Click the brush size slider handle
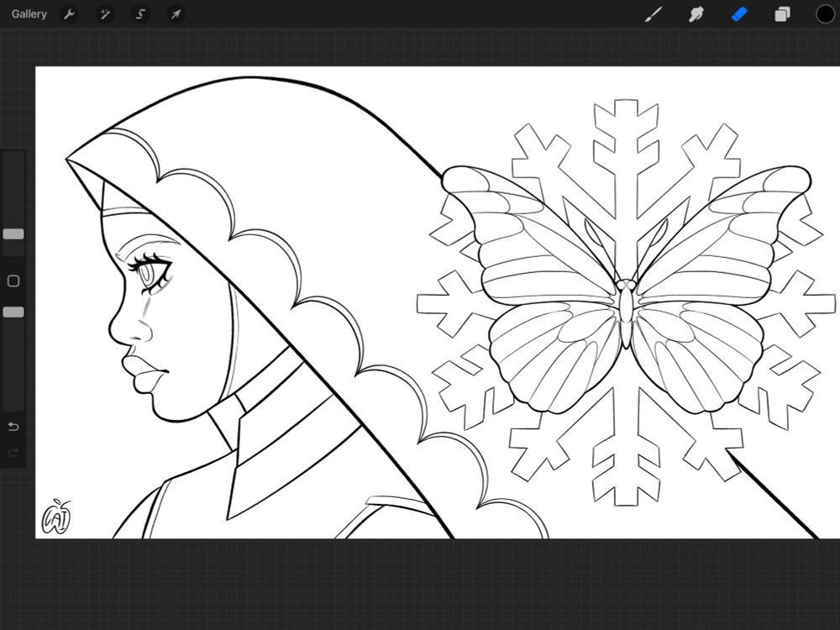This screenshot has height=630, width=840. pos(13,234)
